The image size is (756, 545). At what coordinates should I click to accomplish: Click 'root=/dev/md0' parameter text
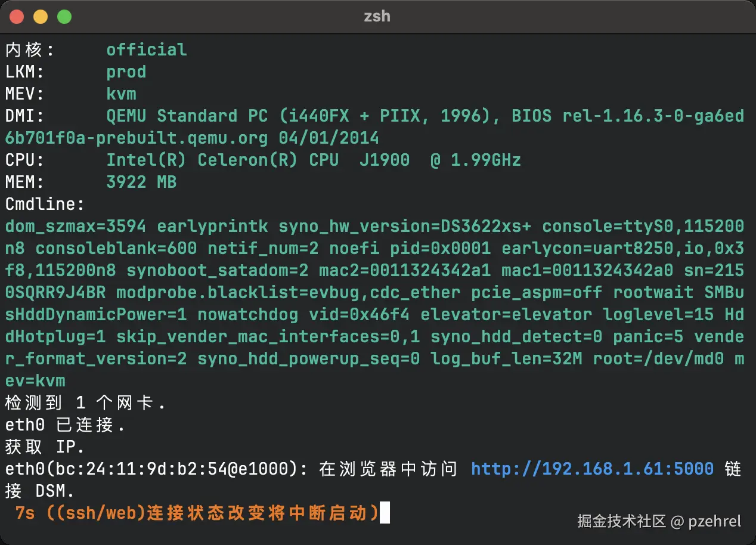(658, 358)
